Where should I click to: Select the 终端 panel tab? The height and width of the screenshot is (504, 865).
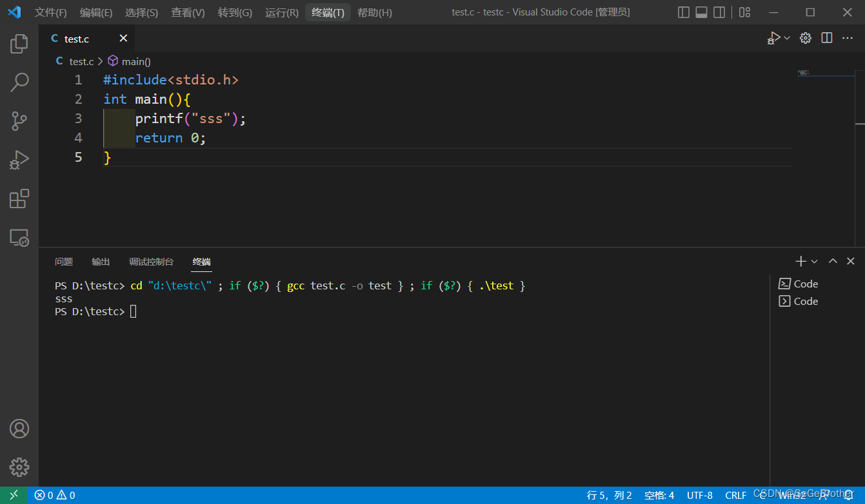[201, 262]
